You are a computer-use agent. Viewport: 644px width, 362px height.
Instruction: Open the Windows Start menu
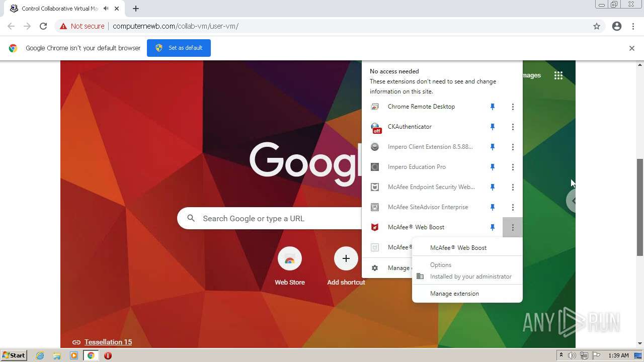point(14,355)
